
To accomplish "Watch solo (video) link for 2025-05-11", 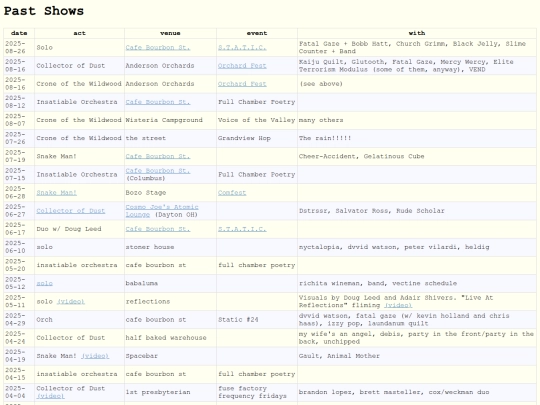I will click(71, 302).
